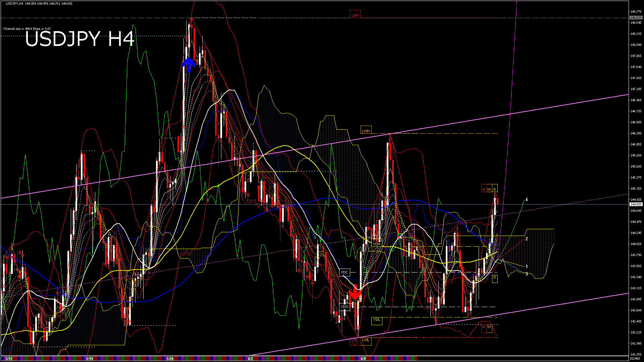This screenshot has height=362, width=644.
Task: Select the orange LWH level label
Action: pyautogui.click(x=366, y=131)
